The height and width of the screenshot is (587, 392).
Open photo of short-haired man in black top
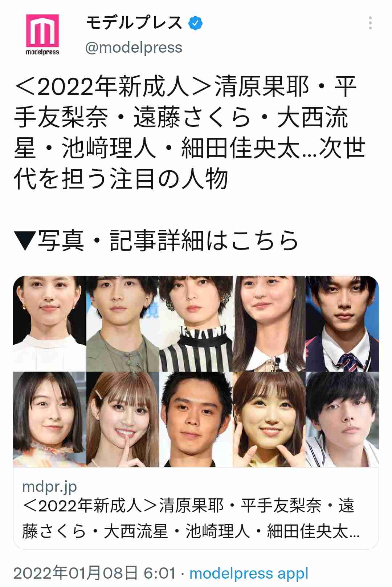coord(196,420)
